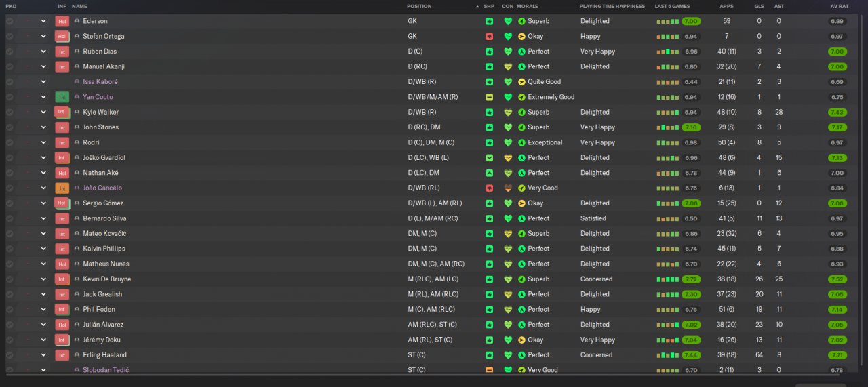Click Ederson's last 5 games form bars
868x387 pixels.
667,22
